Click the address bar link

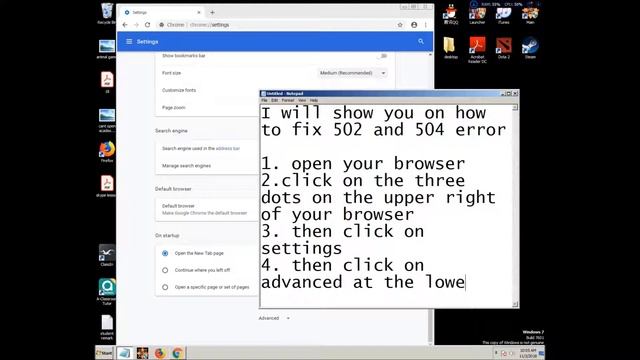228,149
